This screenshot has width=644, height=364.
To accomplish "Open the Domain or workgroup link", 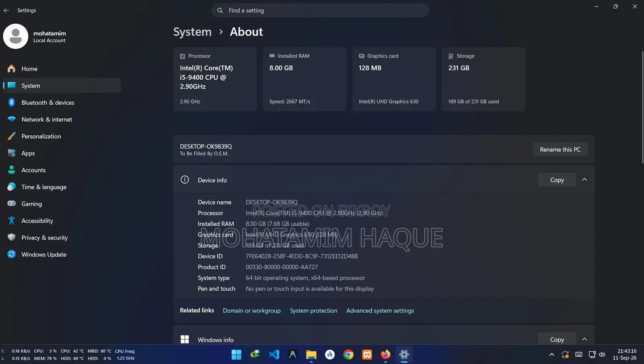I will pos(252,310).
